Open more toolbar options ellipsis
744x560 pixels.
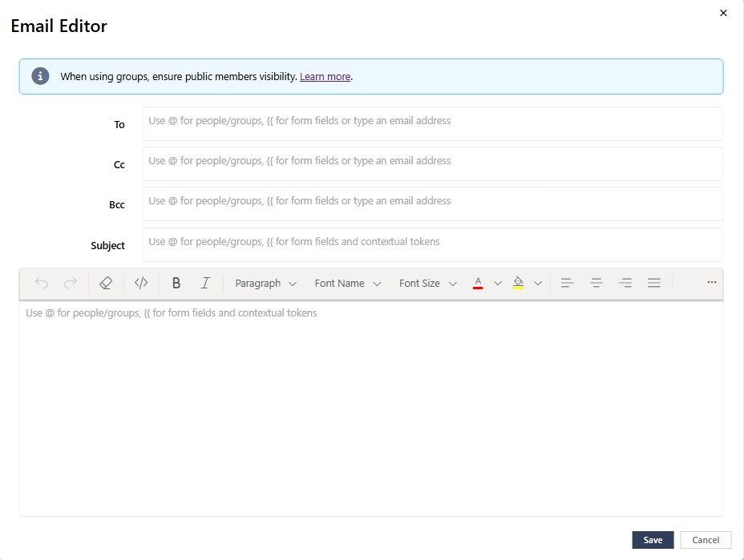(x=712, y=282)
